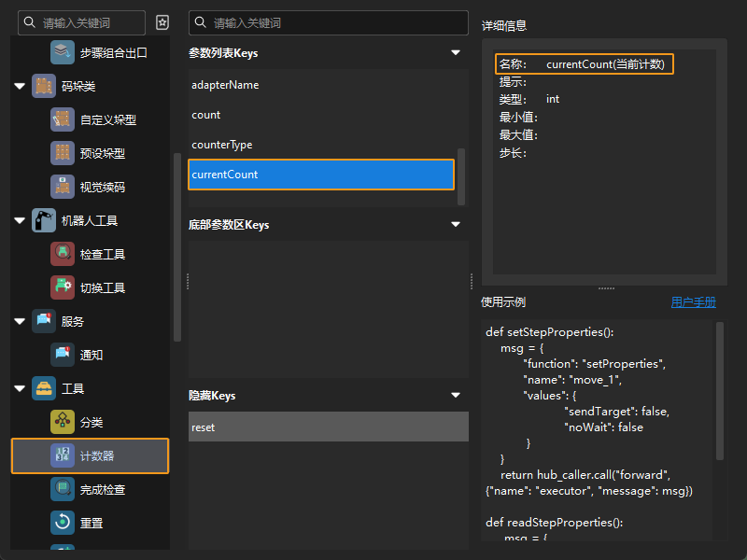Click the 步骤组合出口 step icon
This screenshot has height=560, width=747.
coord(63,52)
